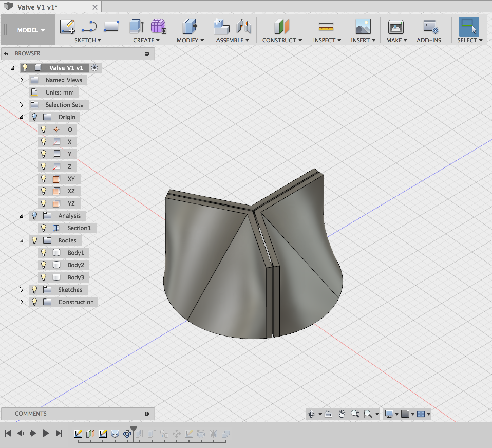Launch the Scripts and Add-Ins icon
The width and height of the screenshot is (492, 448).
[x=431, y=27]
